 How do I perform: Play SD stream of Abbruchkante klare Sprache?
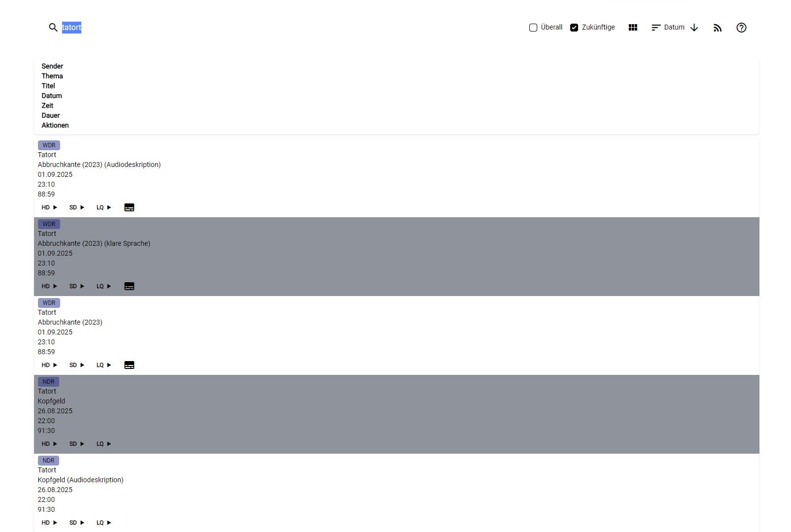77,286
